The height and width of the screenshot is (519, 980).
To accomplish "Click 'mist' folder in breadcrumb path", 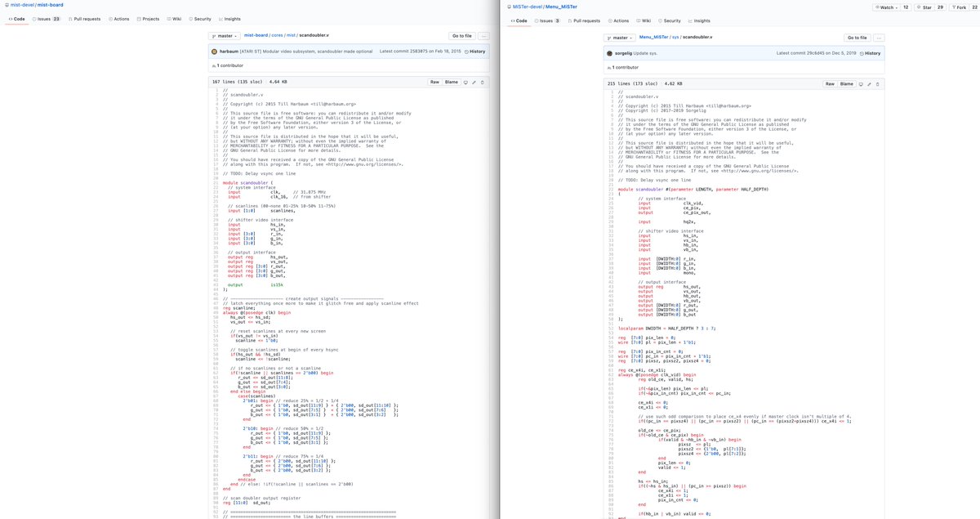I will click(291, 36).
